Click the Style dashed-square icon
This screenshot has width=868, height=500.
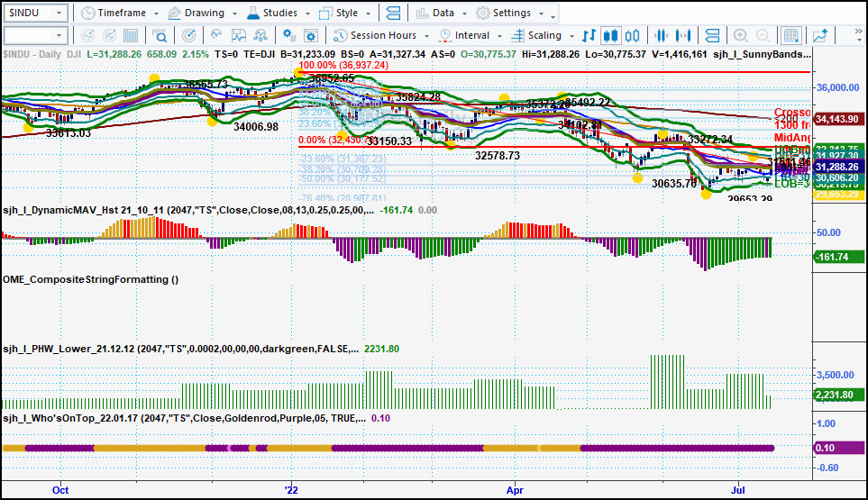coord(325,13)
